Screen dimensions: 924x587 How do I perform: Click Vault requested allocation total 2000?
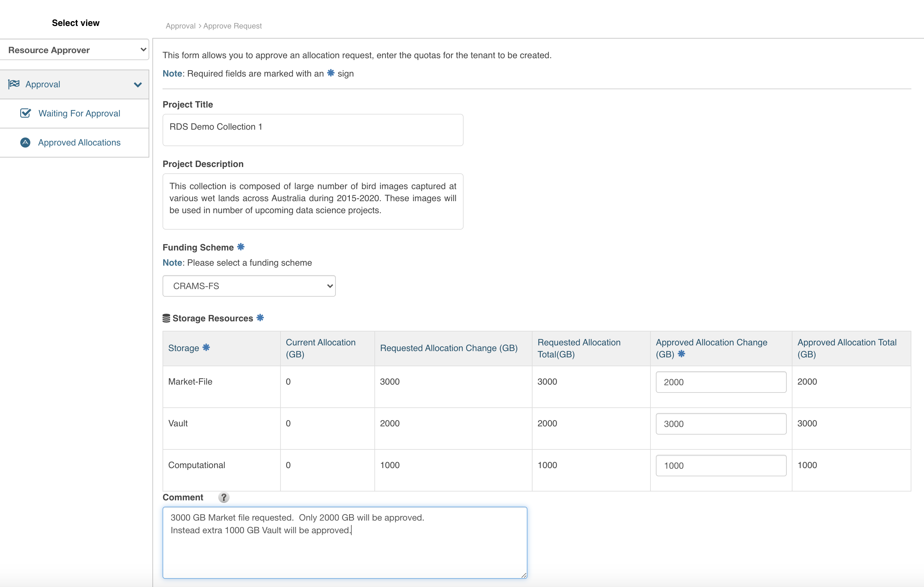[x=547, y=423]
